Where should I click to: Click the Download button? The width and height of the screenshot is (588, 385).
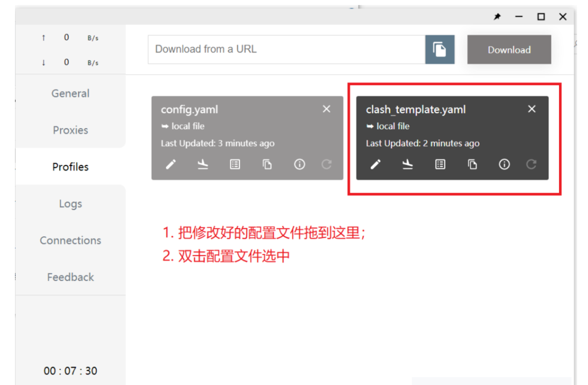click(x=509, y=50)
